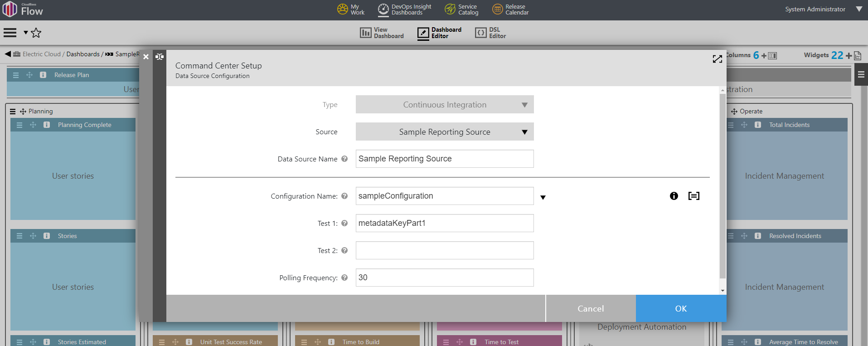The width and height of the screenshot is (868, 346).
Task: Click the Configuration Name field
Action: (445, 196)
